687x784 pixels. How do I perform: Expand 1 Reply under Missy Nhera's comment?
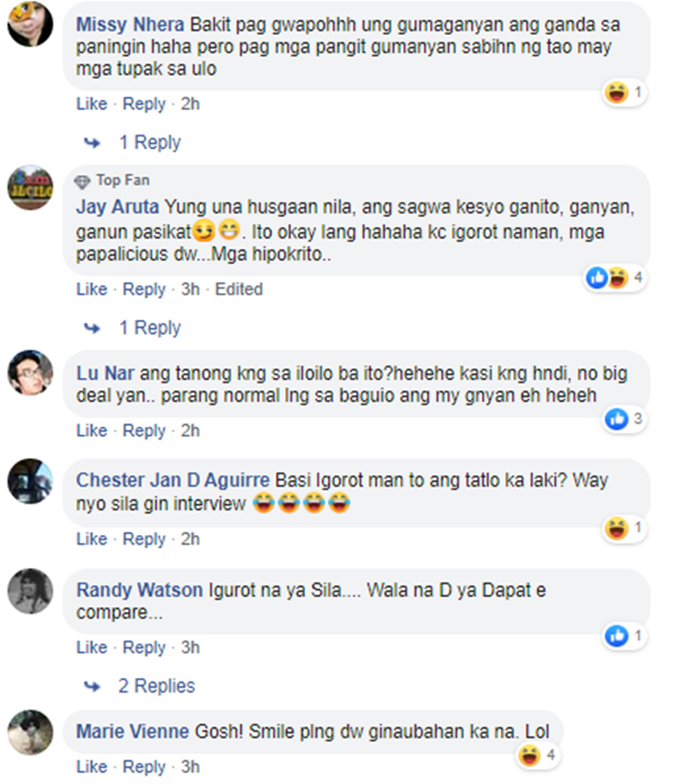pyautogui.click(x=149, y=143)
